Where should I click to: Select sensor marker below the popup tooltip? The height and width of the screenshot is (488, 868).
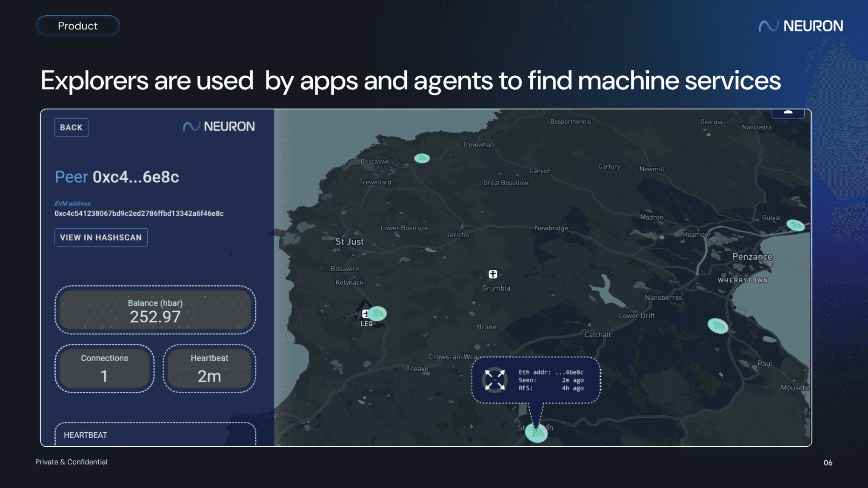point(536,433)
